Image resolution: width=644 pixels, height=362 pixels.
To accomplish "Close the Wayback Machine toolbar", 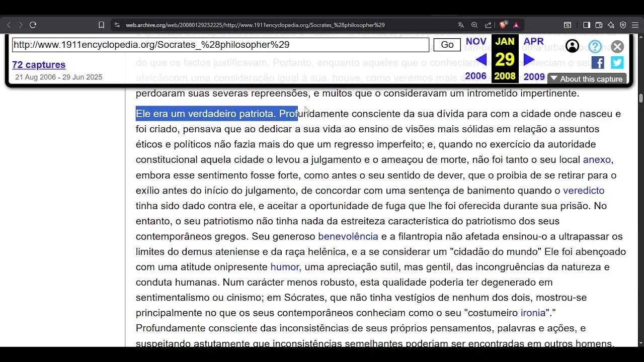I will [x=617, y=47].
